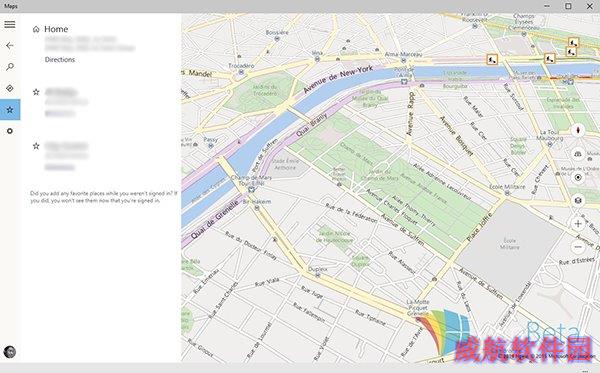The width and height of the screenshot is (600, 373).
Task: Open the Settings gear in sidebar
Action: click(10, 131)
